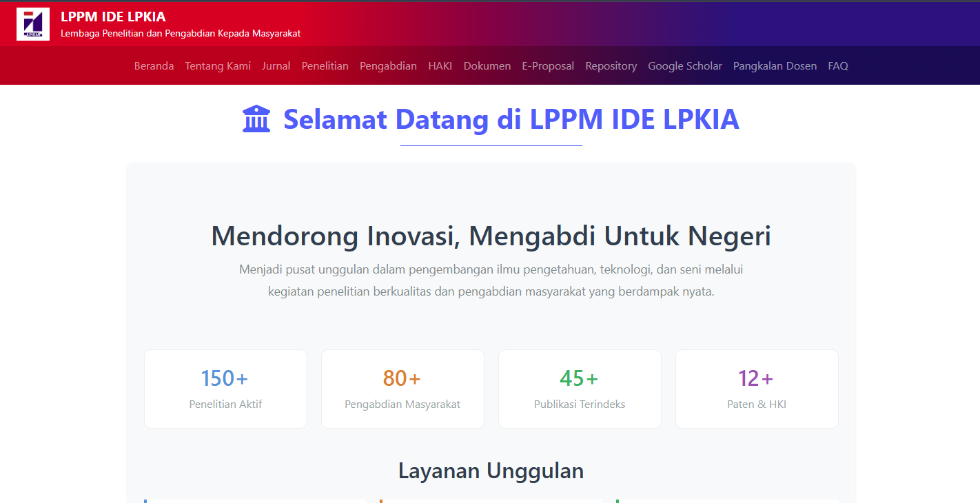This screenshot has width=980, height=503.
Task: Open the Jurnal menu
Action: pos(276,66)
